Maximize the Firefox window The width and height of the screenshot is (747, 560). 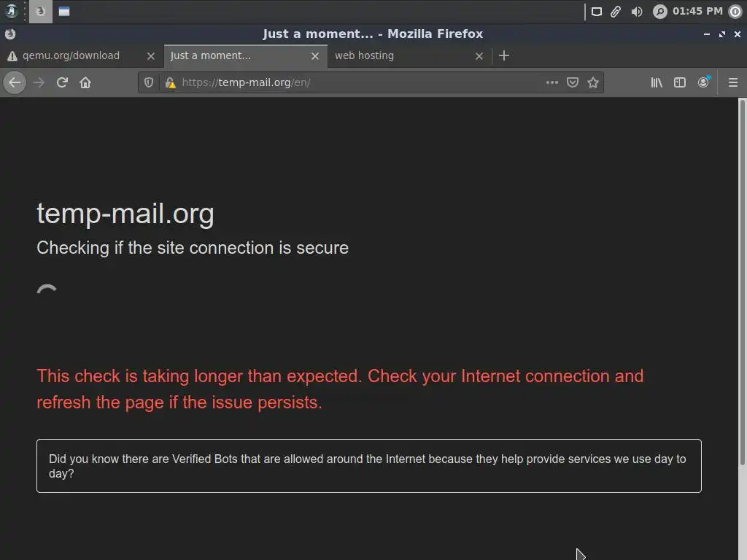pos(722,34)
